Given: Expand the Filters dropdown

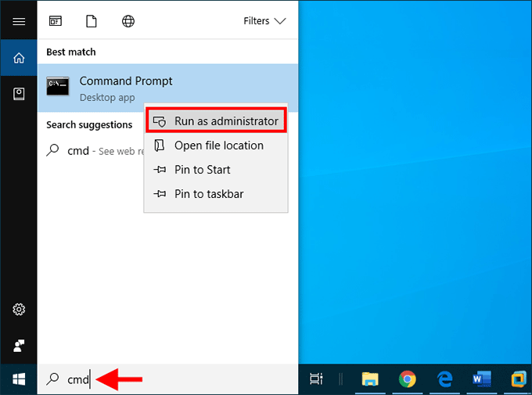Looking at the screenshot, I should pos(264,21).
